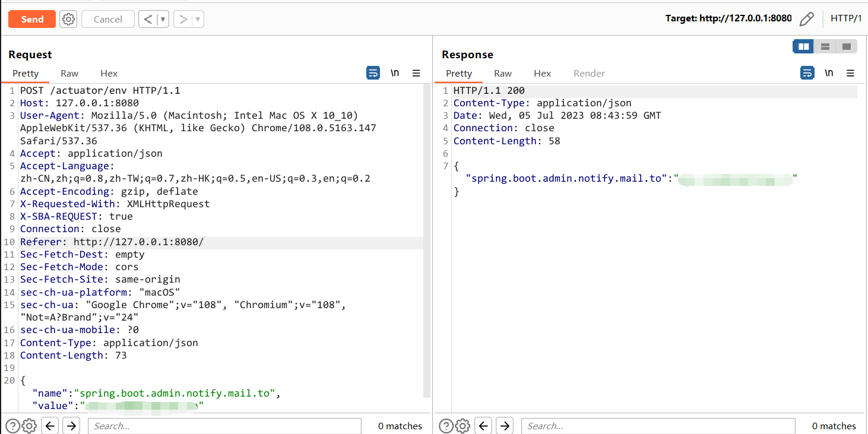Select the Request Pretty tab
868x434 pixels.
(x=26, y=73)
